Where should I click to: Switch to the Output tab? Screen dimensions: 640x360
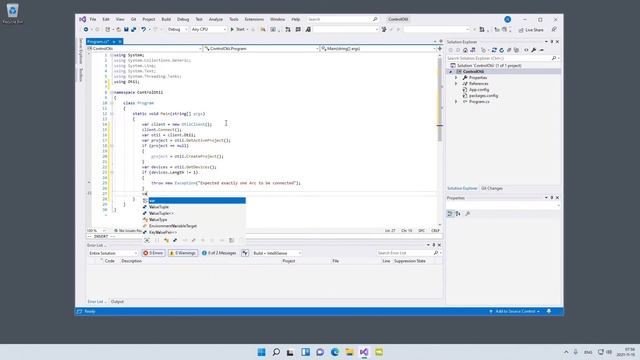117,302
